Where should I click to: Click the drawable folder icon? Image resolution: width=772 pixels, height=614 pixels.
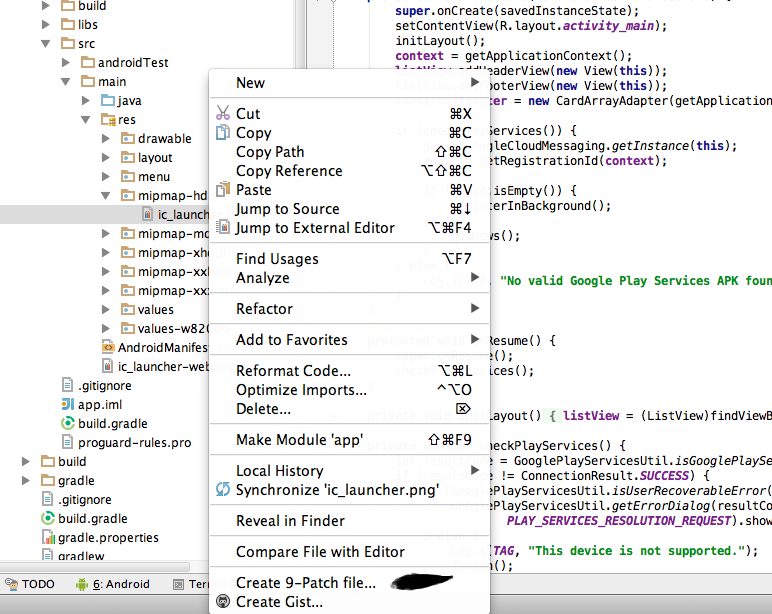[x=128, y=138]
